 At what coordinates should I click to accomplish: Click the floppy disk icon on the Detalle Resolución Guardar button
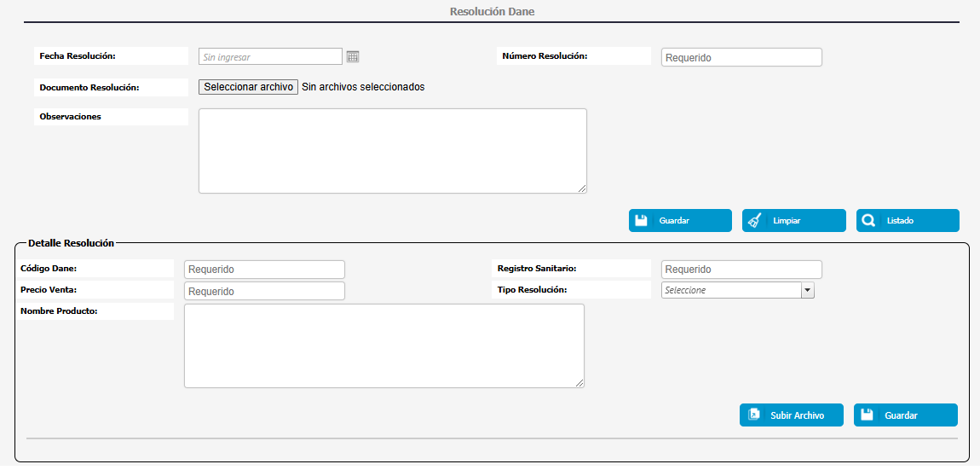pyautogui.click(x=867, y=415)
